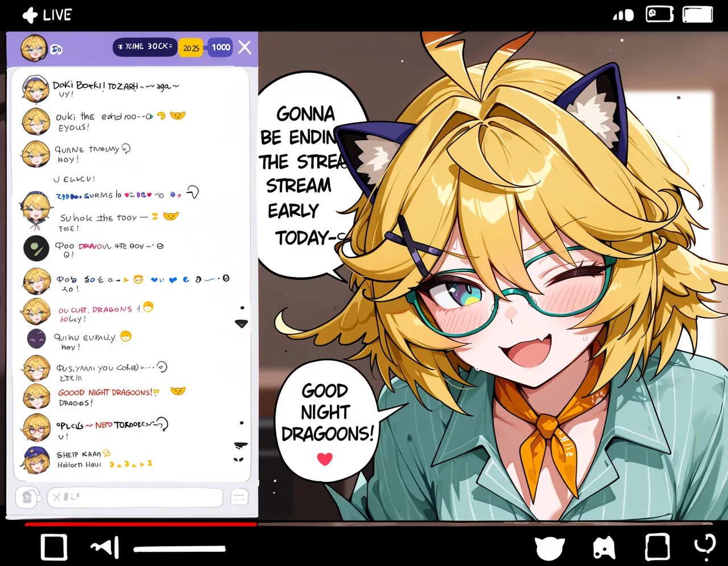
Task: Click the avatar with blue cap at chat bottom
Action: click(36, 460)
